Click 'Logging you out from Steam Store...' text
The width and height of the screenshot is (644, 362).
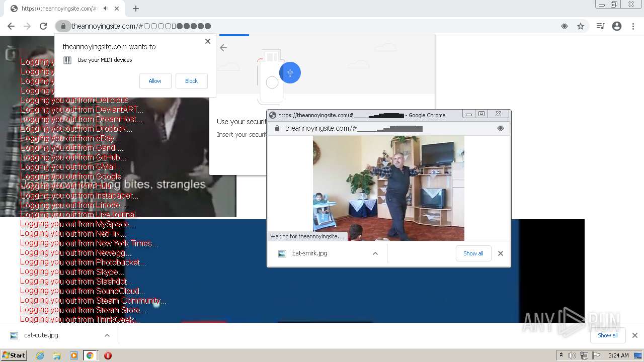(x=83, y=310)
